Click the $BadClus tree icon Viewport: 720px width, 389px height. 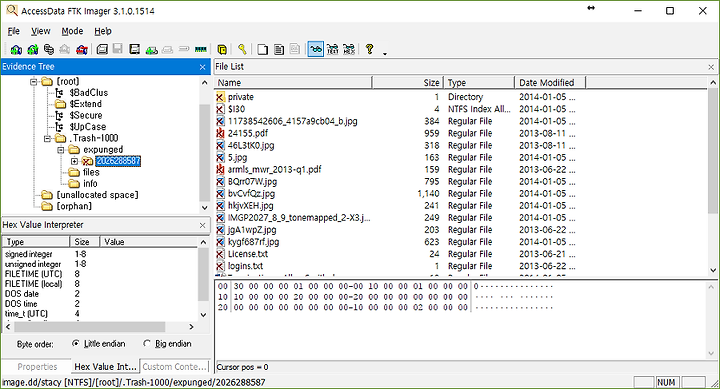60,93
